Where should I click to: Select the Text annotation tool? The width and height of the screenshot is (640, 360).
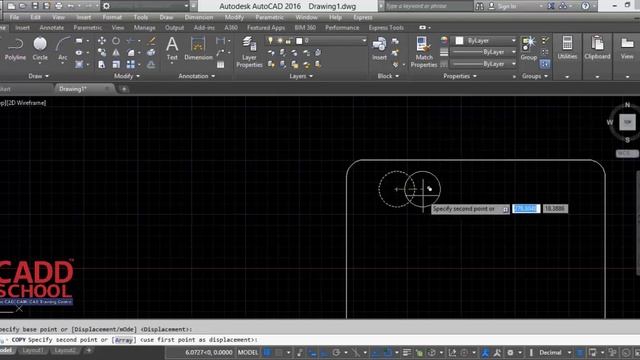tap(172, 49)
